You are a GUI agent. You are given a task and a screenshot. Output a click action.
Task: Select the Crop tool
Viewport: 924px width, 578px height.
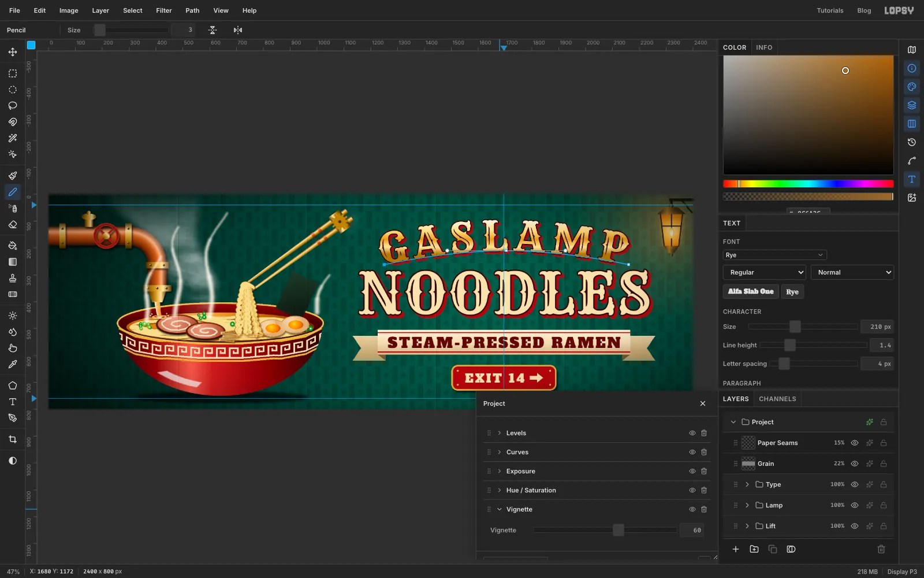pos(13,439)
